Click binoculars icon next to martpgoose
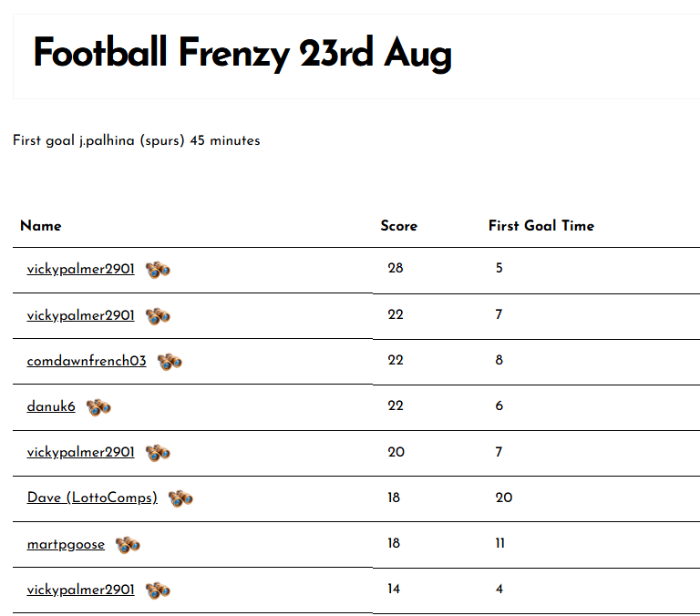This screenshot has width=700, height=616. coord(128,545)
